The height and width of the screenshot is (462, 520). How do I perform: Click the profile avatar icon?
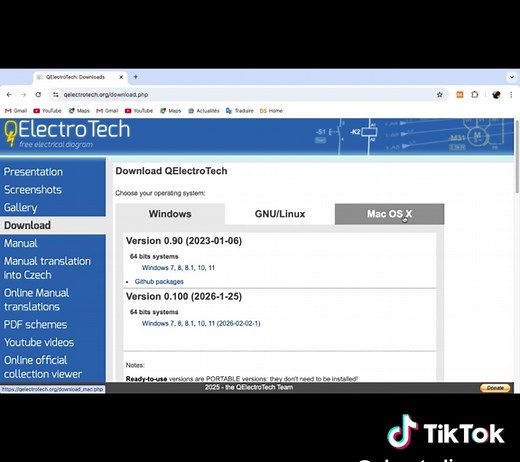coord(496,95)
